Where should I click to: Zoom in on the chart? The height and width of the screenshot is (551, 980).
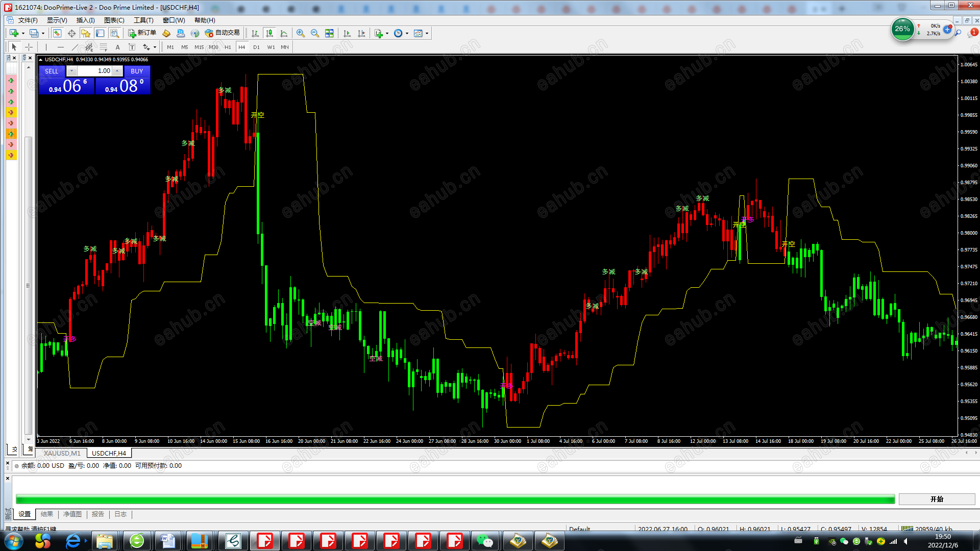[x=301, y=33]
